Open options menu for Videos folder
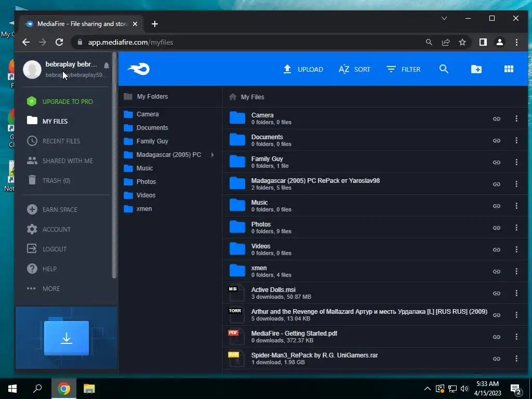Image resolution: width=532 pixels, height=399 pixels. 516,249
